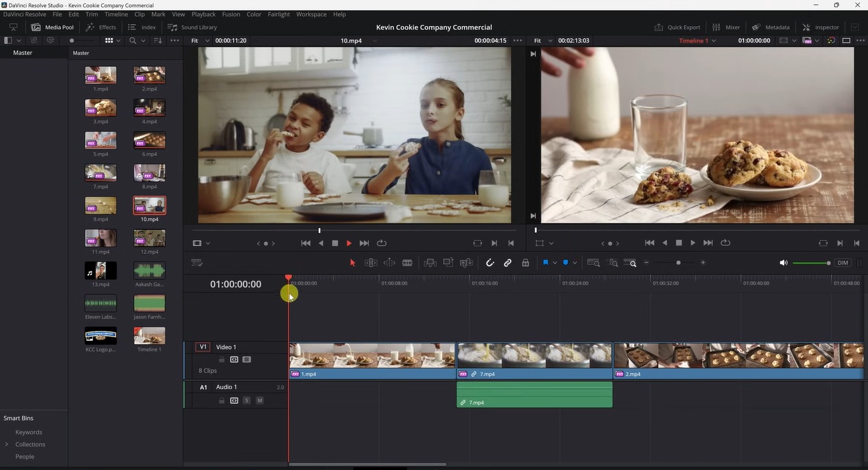Viewport: 868px width, 470px height.
Task: Toggle timeline Snapping magnet icon
Action: 490,263
